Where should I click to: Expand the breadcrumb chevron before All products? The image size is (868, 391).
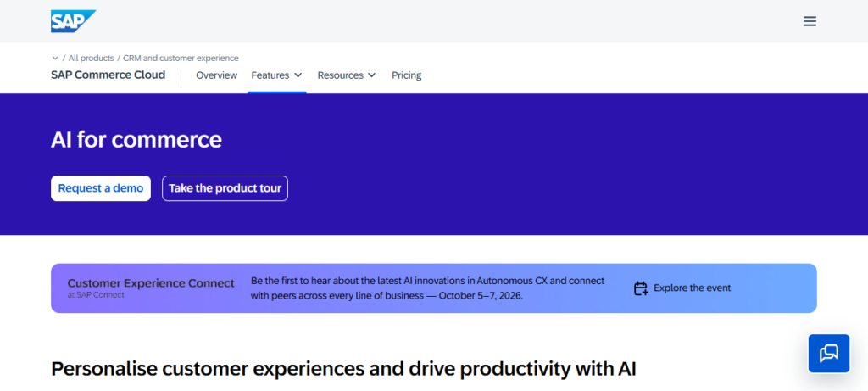click(x=55, y=59)
